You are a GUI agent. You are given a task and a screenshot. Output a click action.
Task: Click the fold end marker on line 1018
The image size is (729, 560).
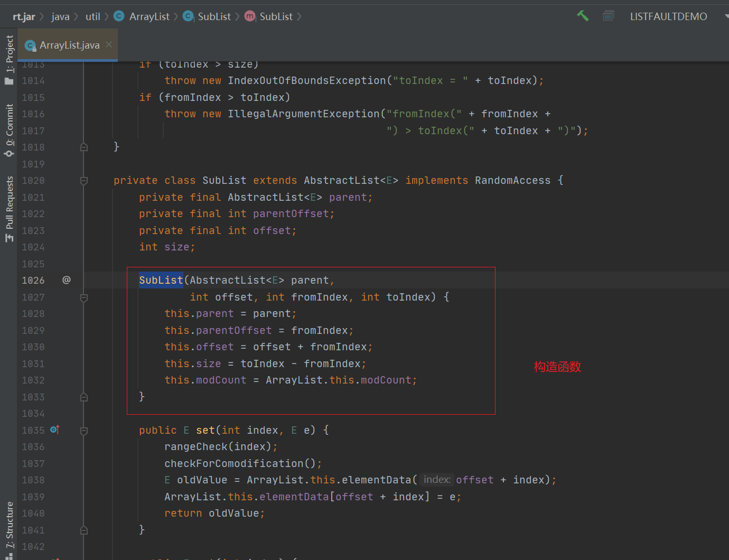(84, 147)
